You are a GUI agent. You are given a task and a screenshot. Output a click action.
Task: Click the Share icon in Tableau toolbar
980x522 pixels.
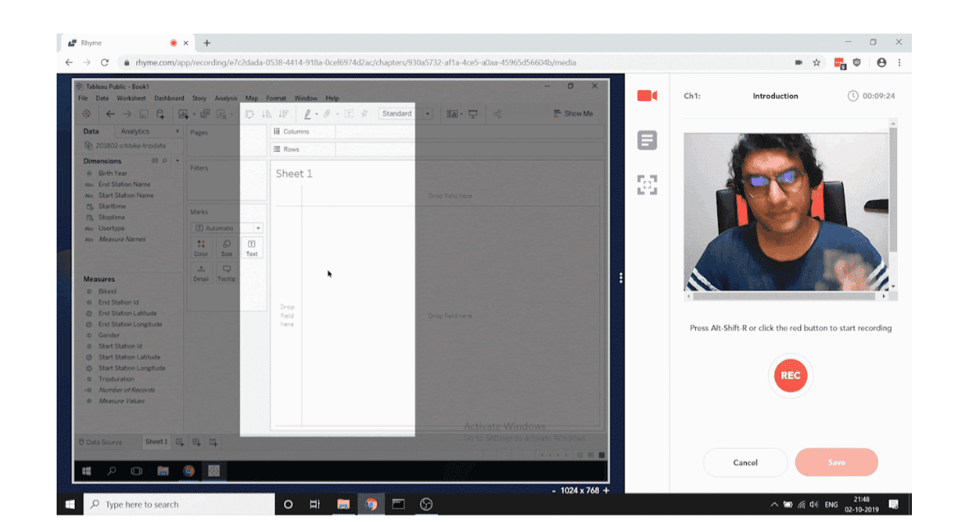[x=497, y=114]
